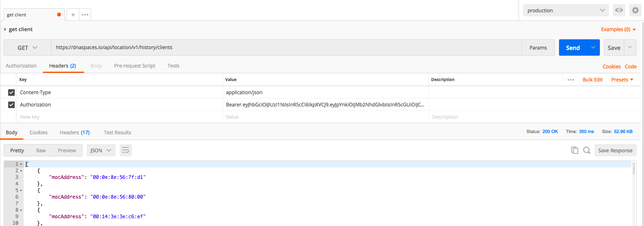Select the get client tab
The height and width of the screenshot is (226, 644).
coord(34,15)
